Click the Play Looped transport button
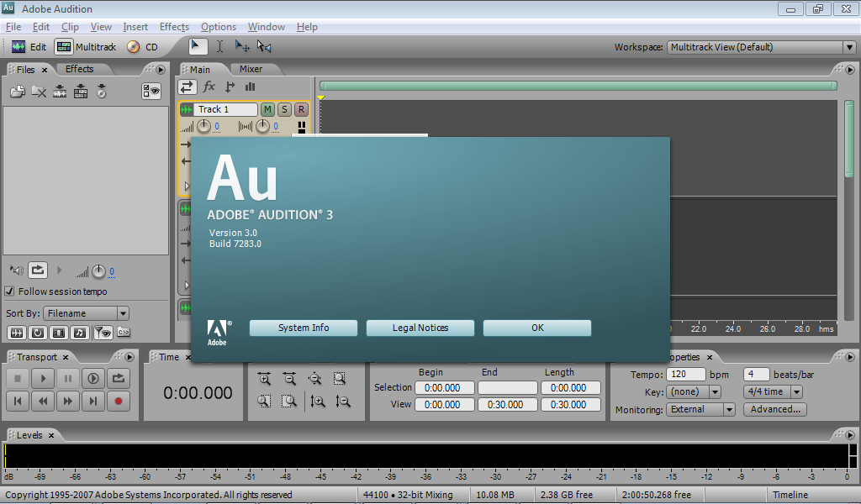This screenshot has width=861, height=504. point(119,378)
